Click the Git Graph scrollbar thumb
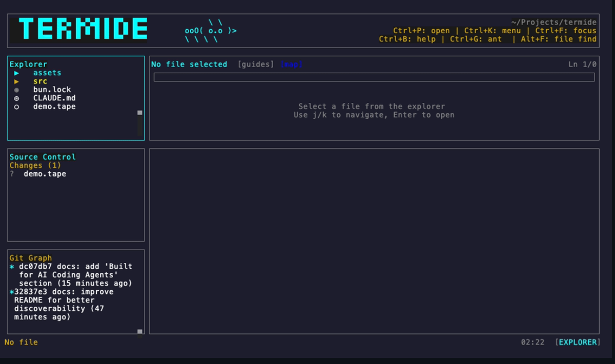Image resolution: width=615 pixels, height=364 pixels. (x=140, y=332)
